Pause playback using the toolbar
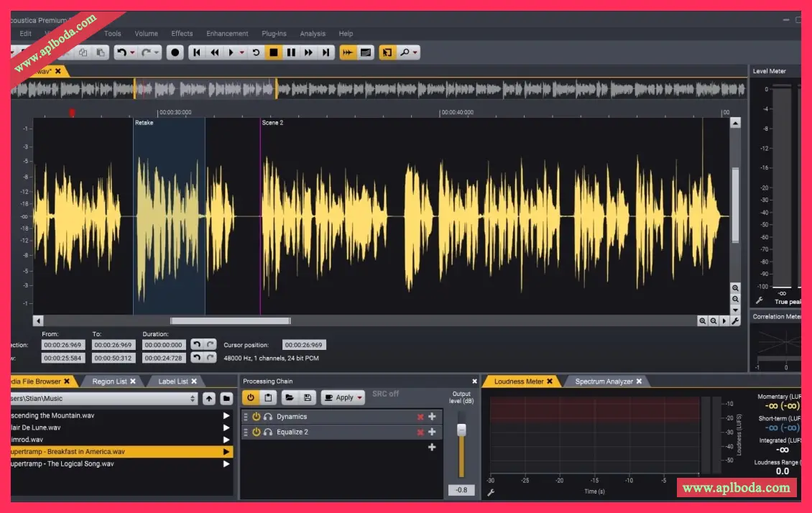 [x=291, y=52]
